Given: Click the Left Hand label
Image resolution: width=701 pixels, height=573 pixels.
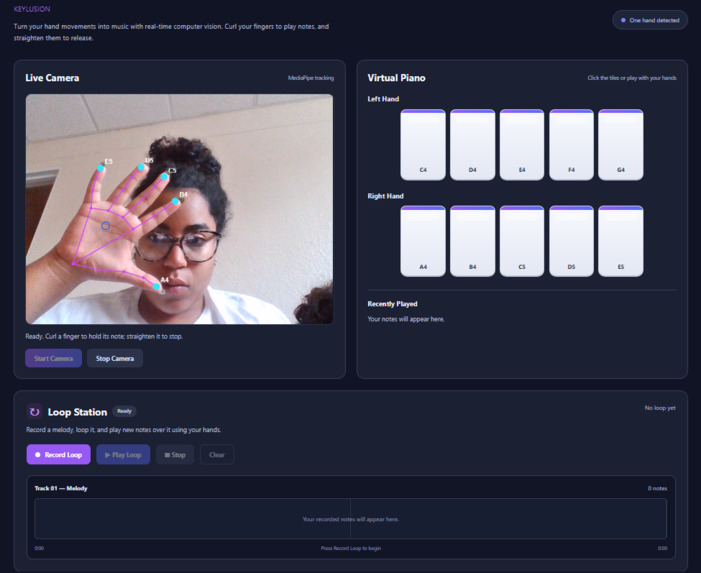Looking at the screenshot, I should (x=383, y=99).
